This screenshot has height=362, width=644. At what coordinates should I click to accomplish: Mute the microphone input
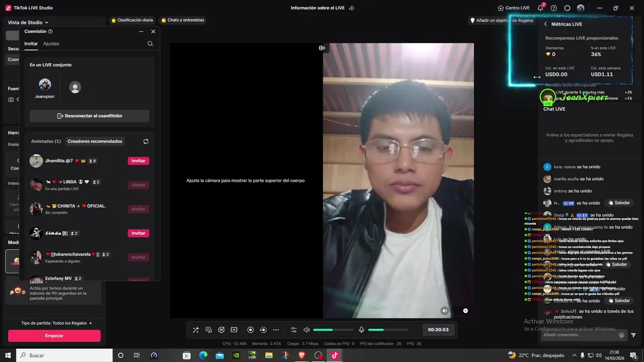[361, 330]
